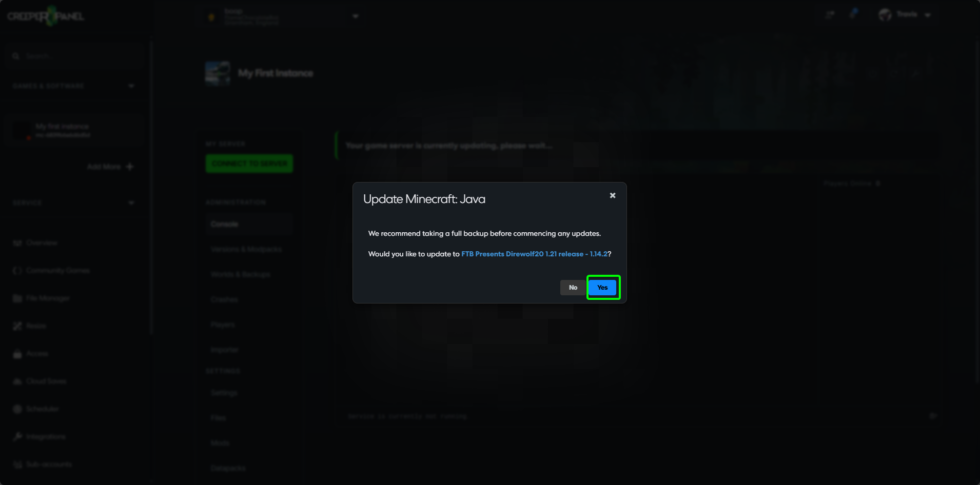Select Worlds & Backups from server menu
980x485 pixels.
(241, 274)
